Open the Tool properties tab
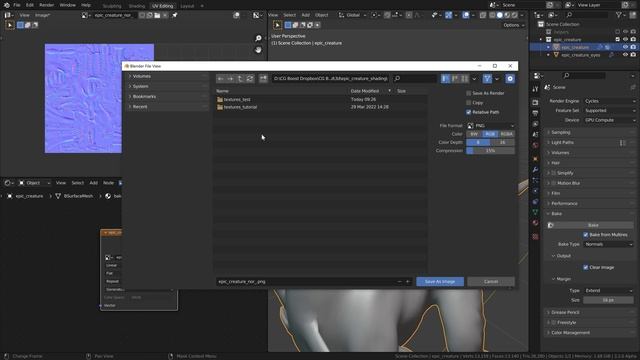This screenshot has width=640, height=360. [535, 89]
